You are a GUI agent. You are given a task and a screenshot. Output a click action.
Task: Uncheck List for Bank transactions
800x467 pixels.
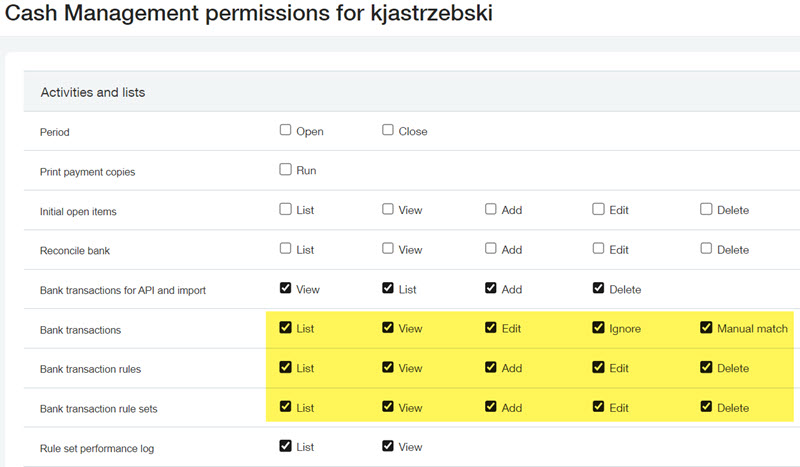286,327
